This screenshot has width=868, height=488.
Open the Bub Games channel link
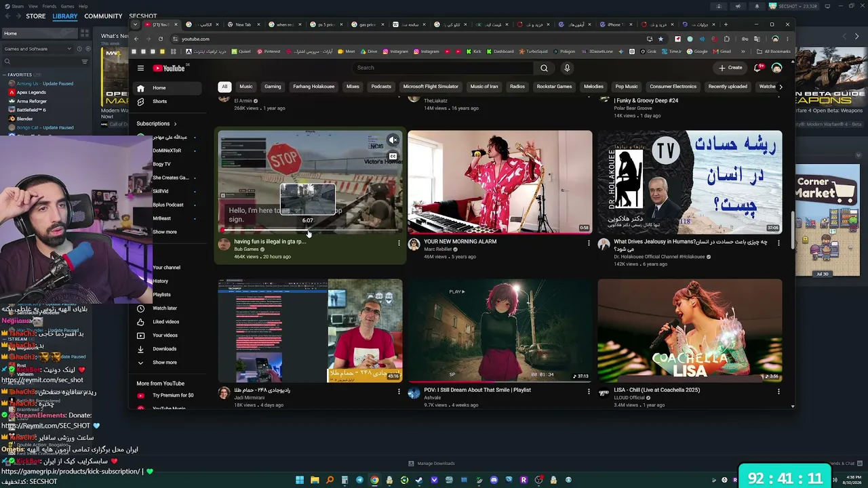[x=246, y=249]
